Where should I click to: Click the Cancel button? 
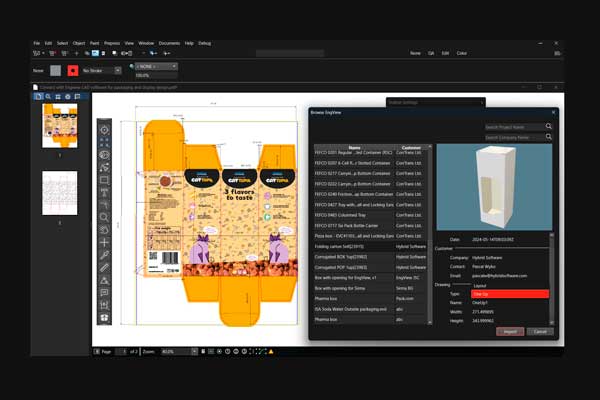click(540, 331)
